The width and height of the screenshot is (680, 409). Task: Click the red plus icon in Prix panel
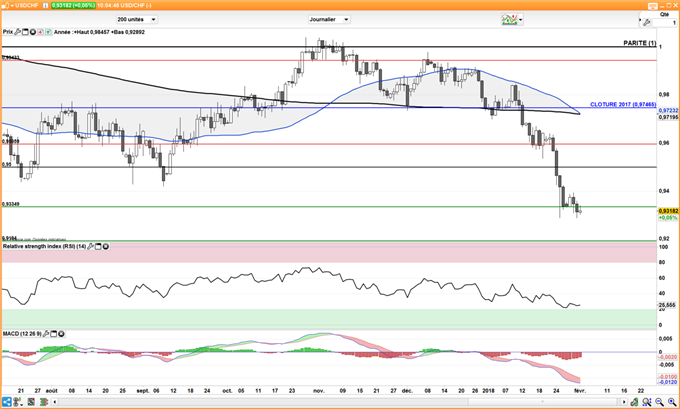click(x=40, y=32)
